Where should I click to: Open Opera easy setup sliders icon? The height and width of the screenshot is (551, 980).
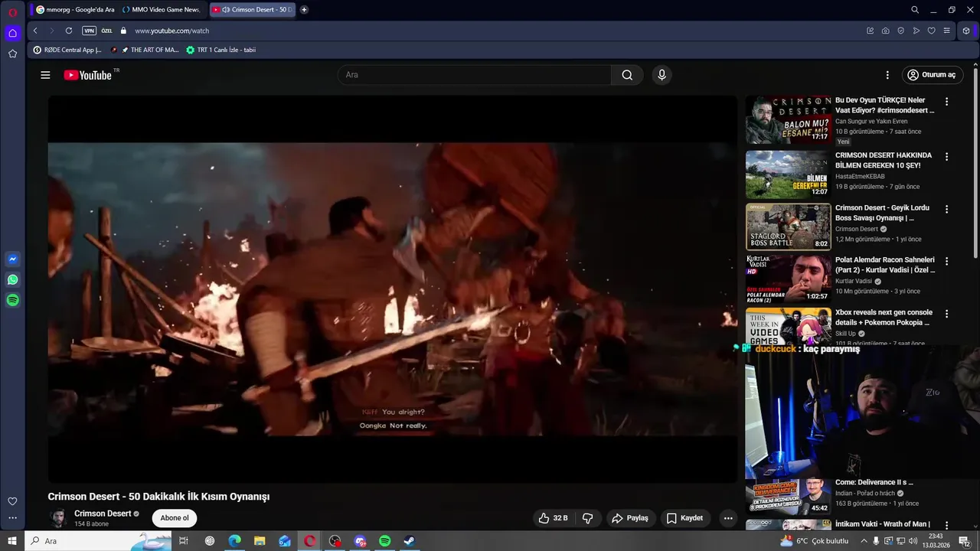tap(946, 31)
